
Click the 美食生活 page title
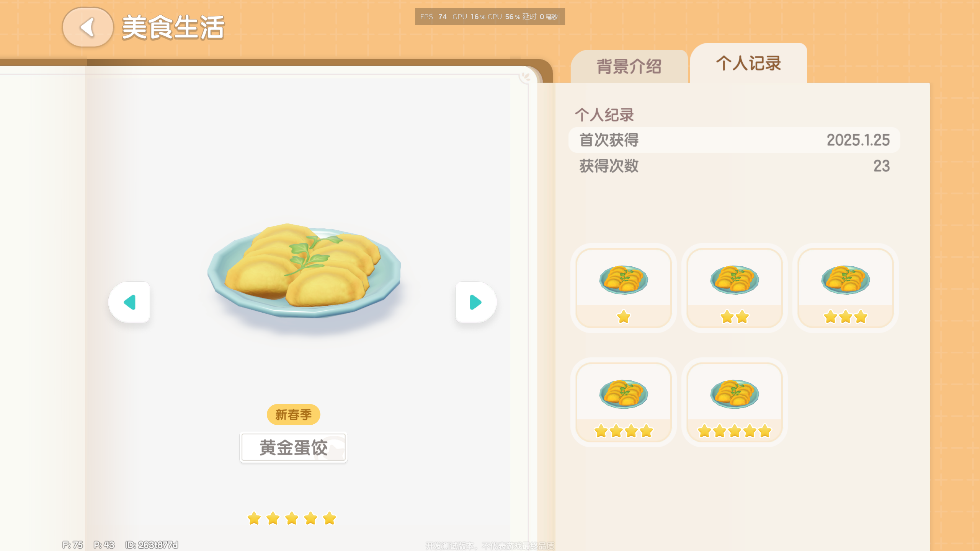tap(173, 28)
